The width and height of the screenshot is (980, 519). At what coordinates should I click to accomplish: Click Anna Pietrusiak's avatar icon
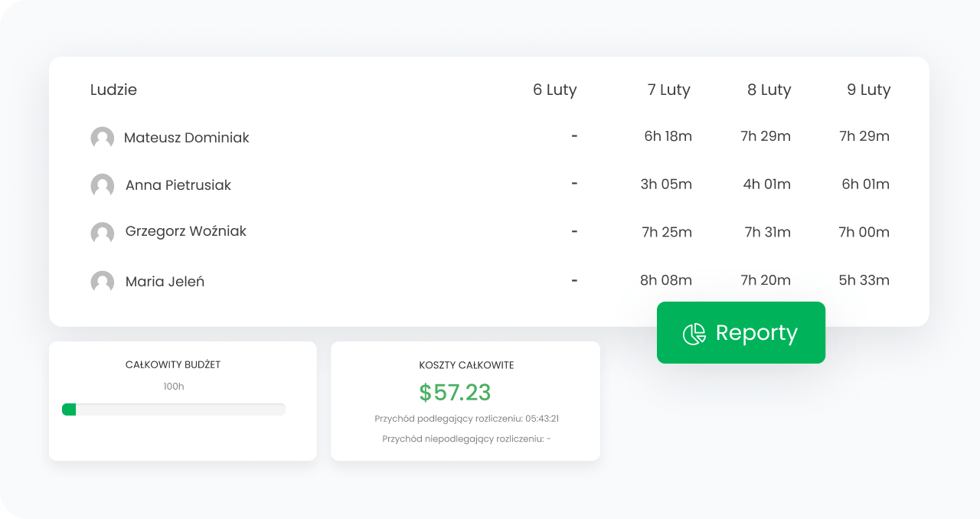pos(103,185)
